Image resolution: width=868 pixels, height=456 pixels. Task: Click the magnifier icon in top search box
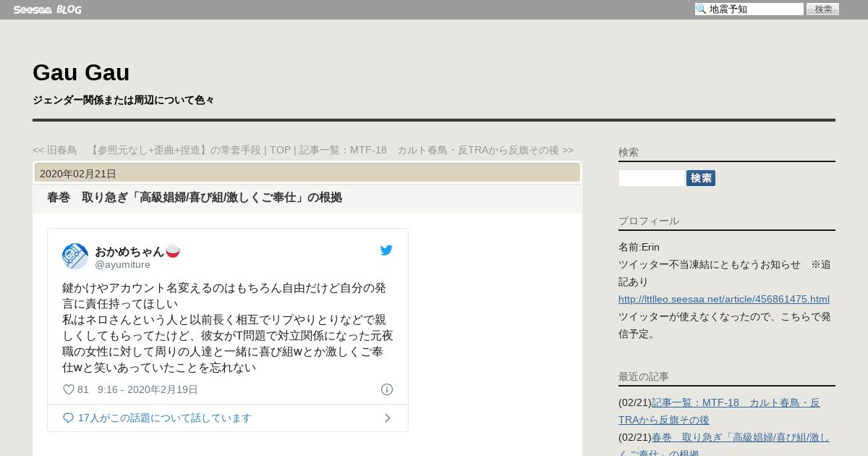click(701, 9)
